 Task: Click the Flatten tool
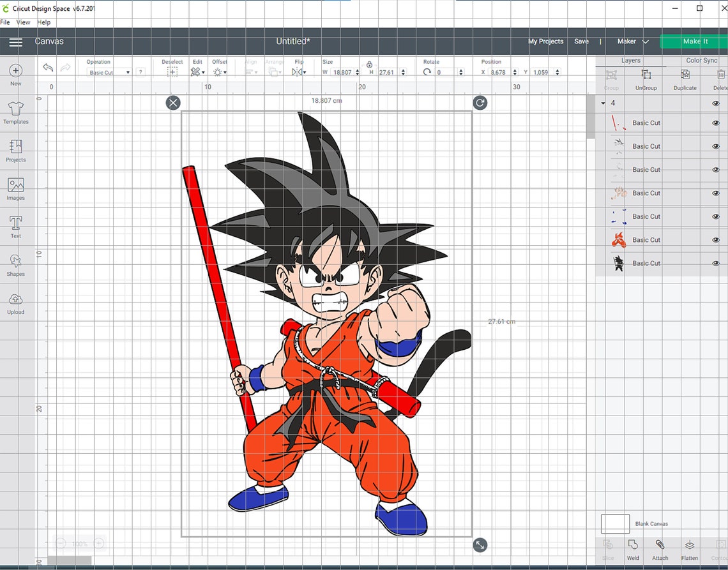(690, 550)
